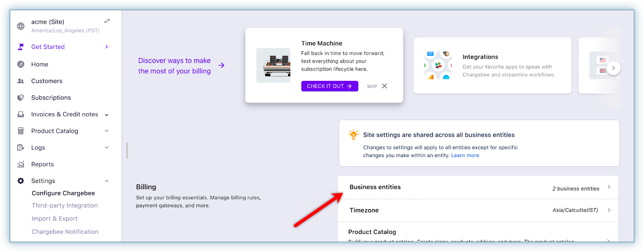Open the Business entities setting row

pyautogui.click(x=478, y=188)
